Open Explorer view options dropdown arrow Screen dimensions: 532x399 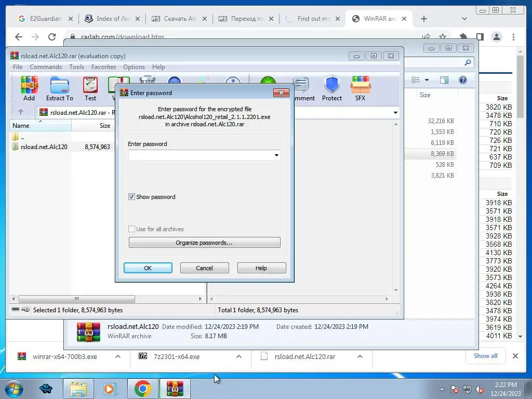tap(427, 80)
